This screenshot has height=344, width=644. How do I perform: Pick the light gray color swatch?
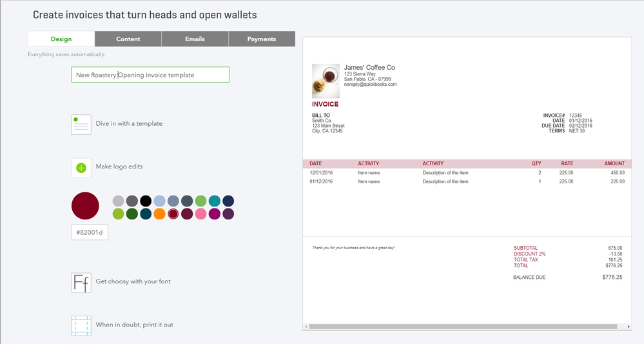pyautogui.click(x=118, y=201)
